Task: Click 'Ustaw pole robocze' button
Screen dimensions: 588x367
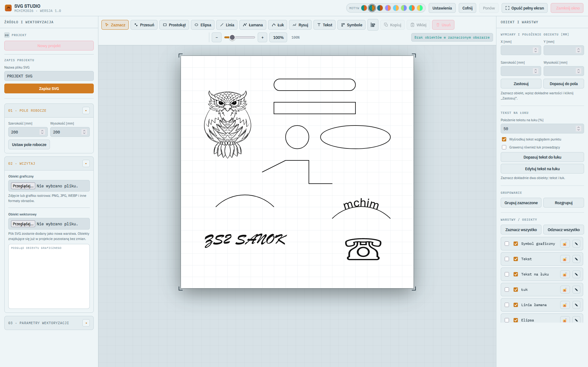Action: pyautogui.click(x=29, y=144)
